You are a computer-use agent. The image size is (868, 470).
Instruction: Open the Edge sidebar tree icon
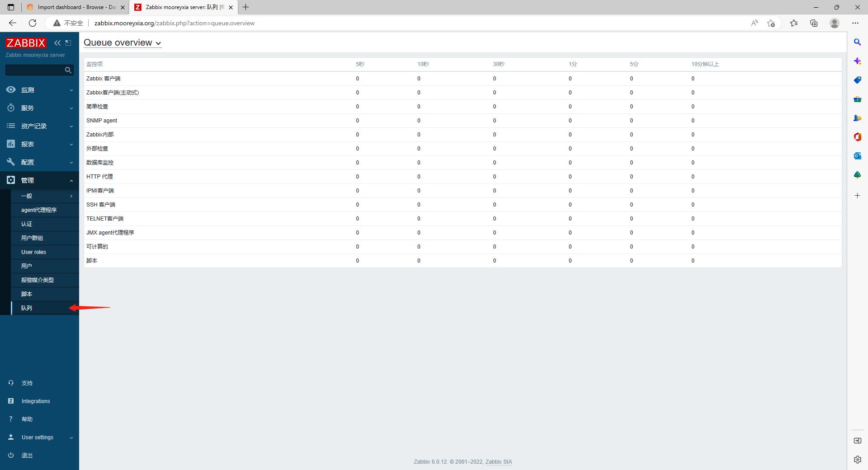[x=857, y=175]
